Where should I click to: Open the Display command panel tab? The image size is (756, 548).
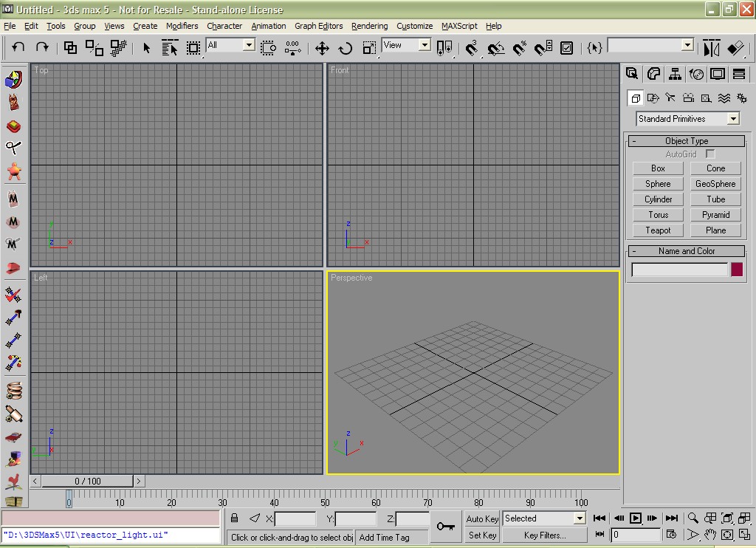pyautogui.click(x=718, y=74)
